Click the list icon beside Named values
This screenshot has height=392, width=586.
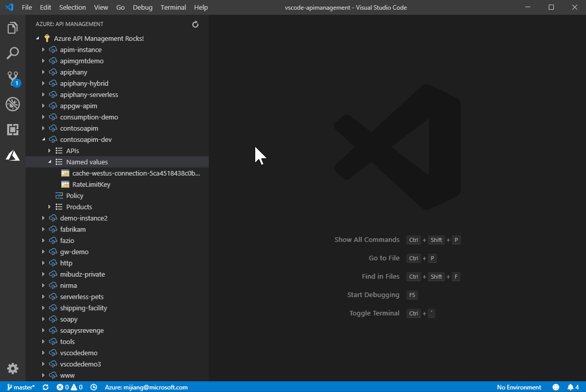[x=59, y=162]
